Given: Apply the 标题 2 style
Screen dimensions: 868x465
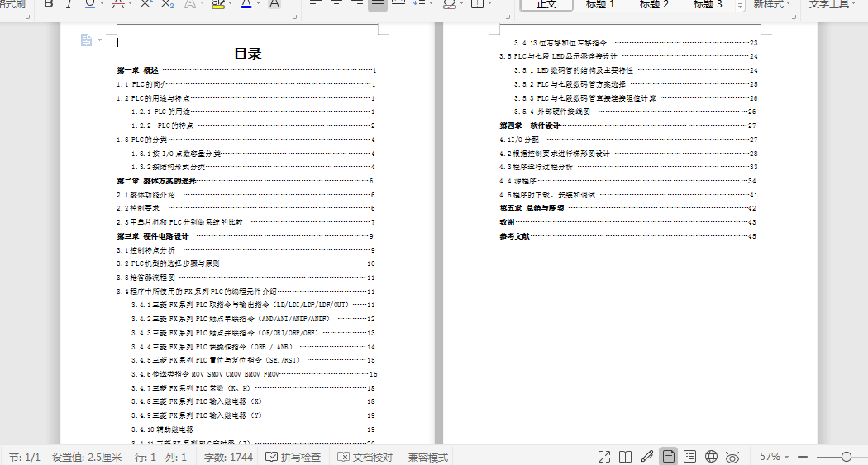Looking at the screenshot, I should coord(654,4).
